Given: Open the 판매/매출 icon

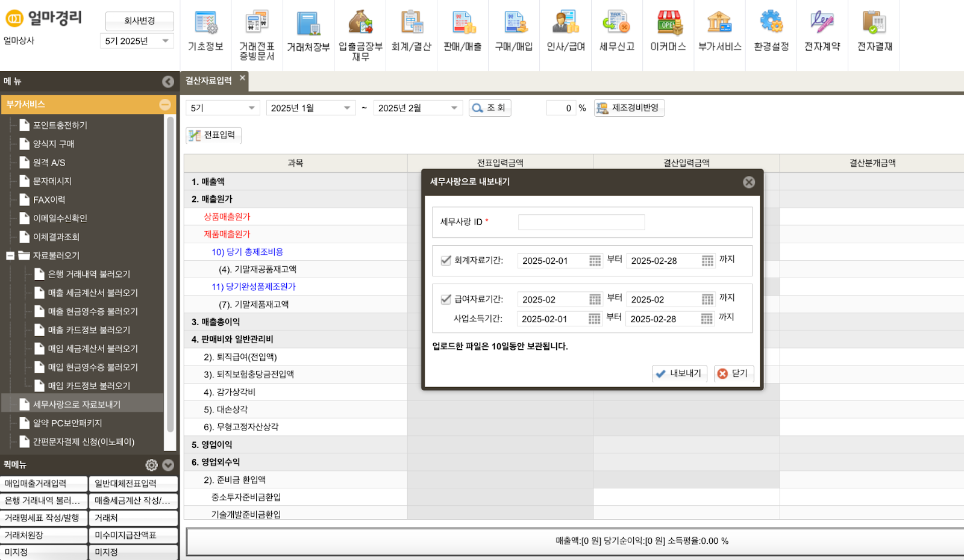Looking at the screenshot, I should (463, 31).
